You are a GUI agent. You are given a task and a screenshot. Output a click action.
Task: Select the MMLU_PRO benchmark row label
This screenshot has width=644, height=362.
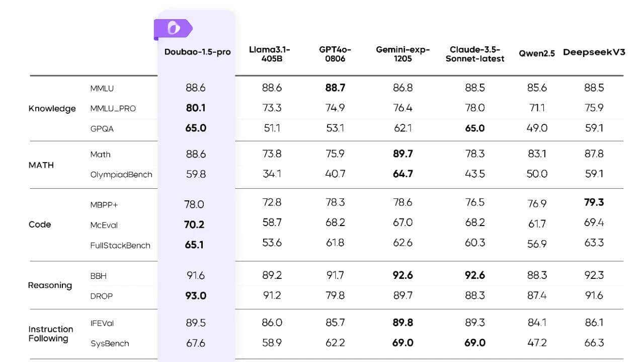tap(113, 109)
